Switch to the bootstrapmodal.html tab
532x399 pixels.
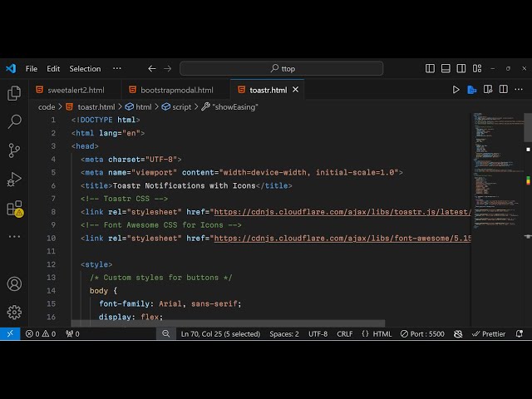click(x=175, y=90)
